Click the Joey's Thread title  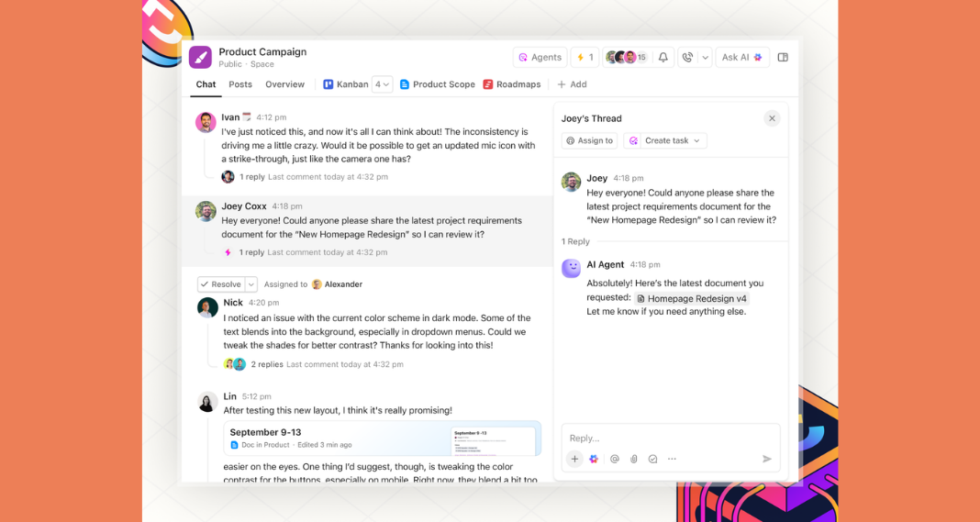click(591, 118)
